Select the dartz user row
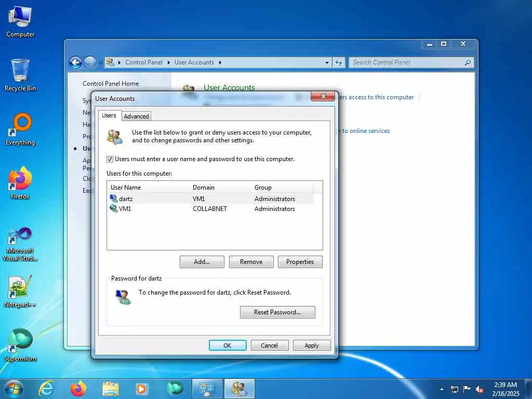Image resolution: width=532 pixels, height=399 pixels. click(210, 199)
